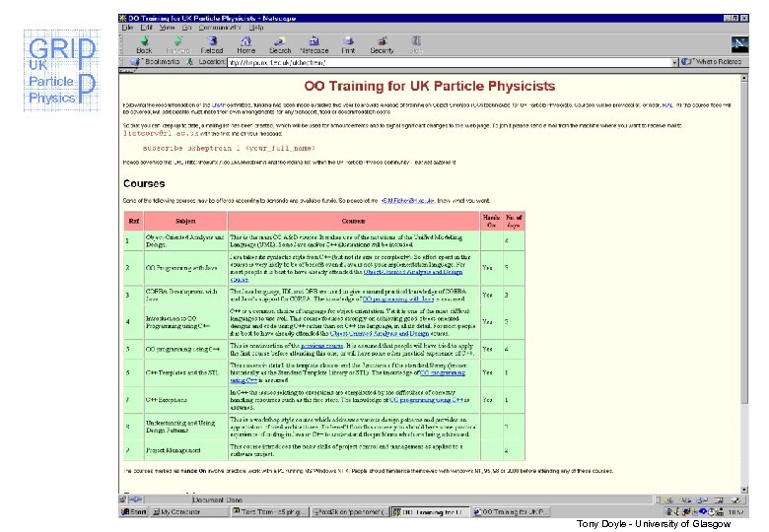Screen dimensions: 769x532
Task: Select the page title OO Training heading
Action: [430, 86]
